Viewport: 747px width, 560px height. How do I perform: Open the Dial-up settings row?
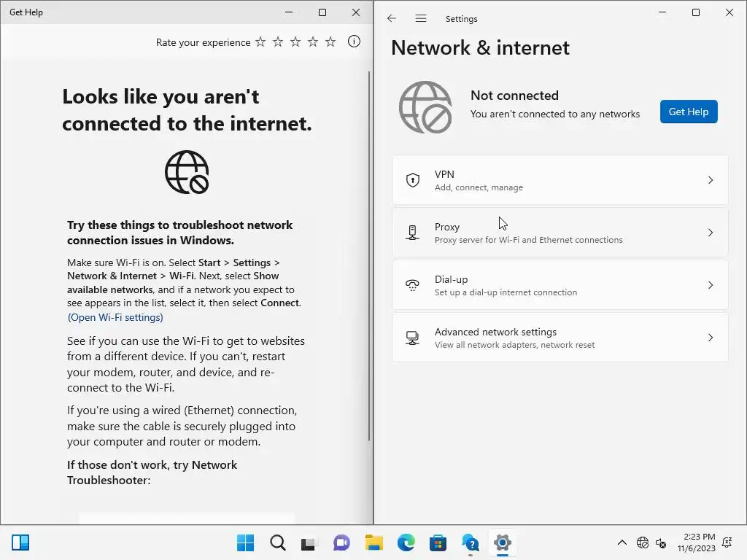pyautogui.click(x=560, y=285)
